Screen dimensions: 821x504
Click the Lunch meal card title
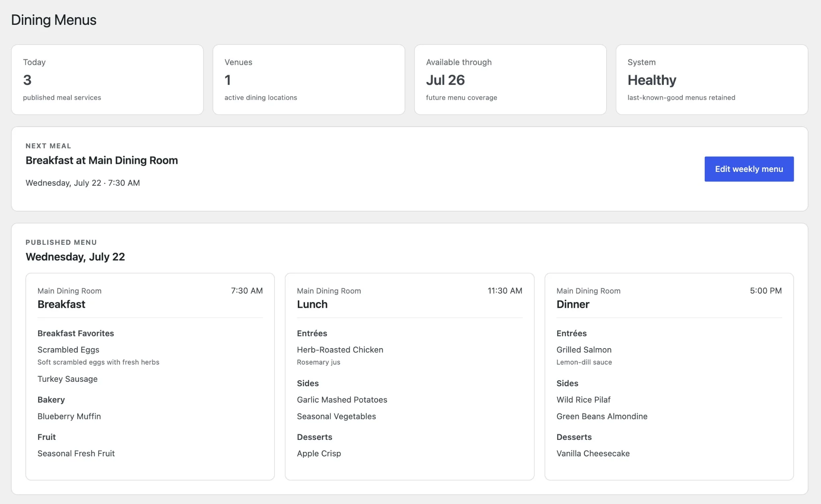(312, 304)
